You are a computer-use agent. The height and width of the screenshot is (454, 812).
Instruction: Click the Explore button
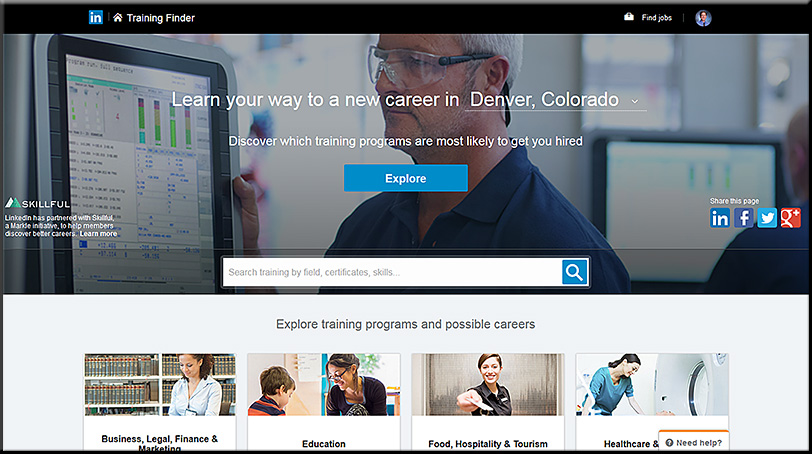click(405, 178)
